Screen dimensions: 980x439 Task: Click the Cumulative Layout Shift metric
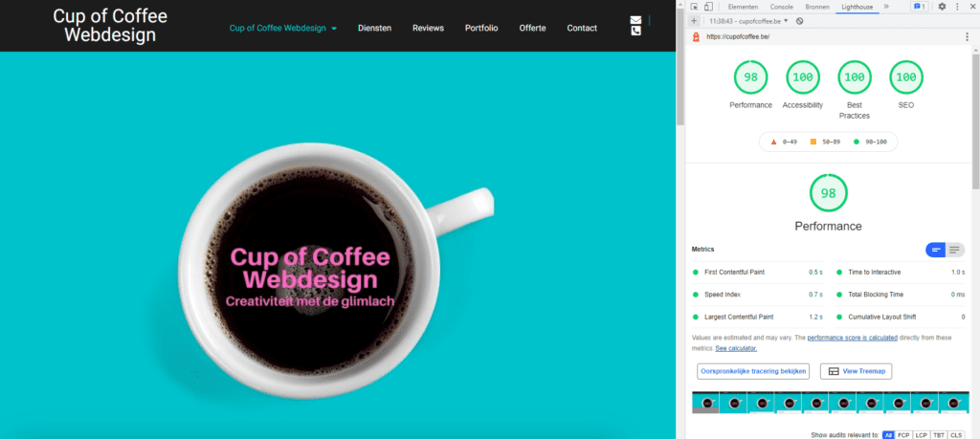point(900,317)
